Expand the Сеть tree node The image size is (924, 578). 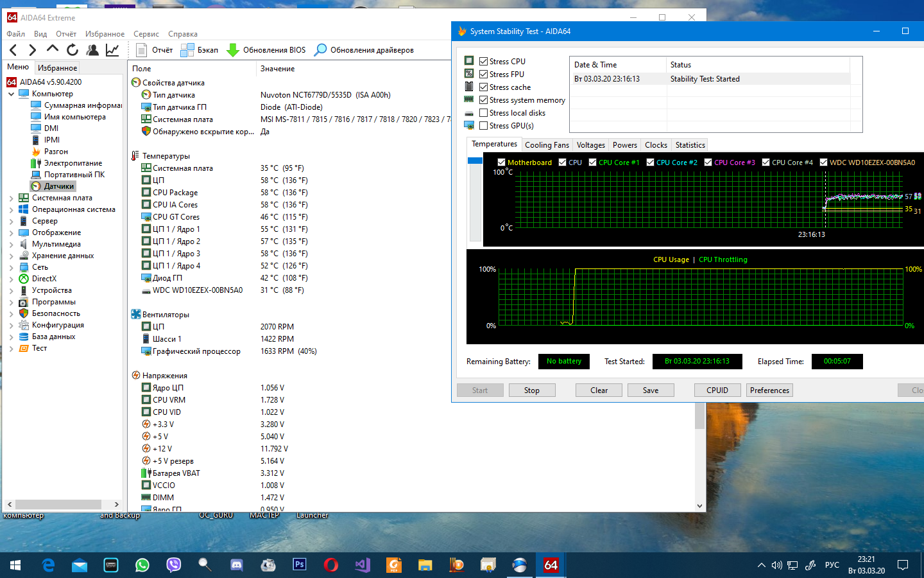(x=11, y=267)
